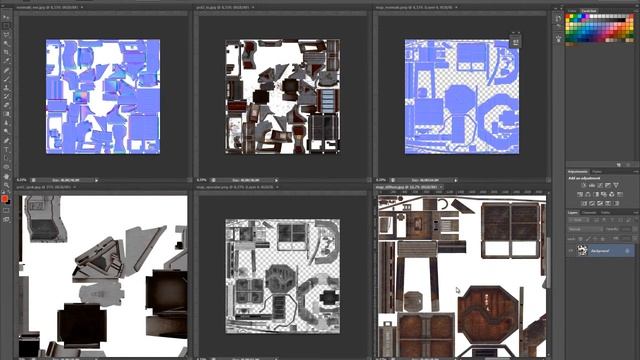640x360 pixels.
Task: Open Adjustments panel flyout menu
Action: 636,171
